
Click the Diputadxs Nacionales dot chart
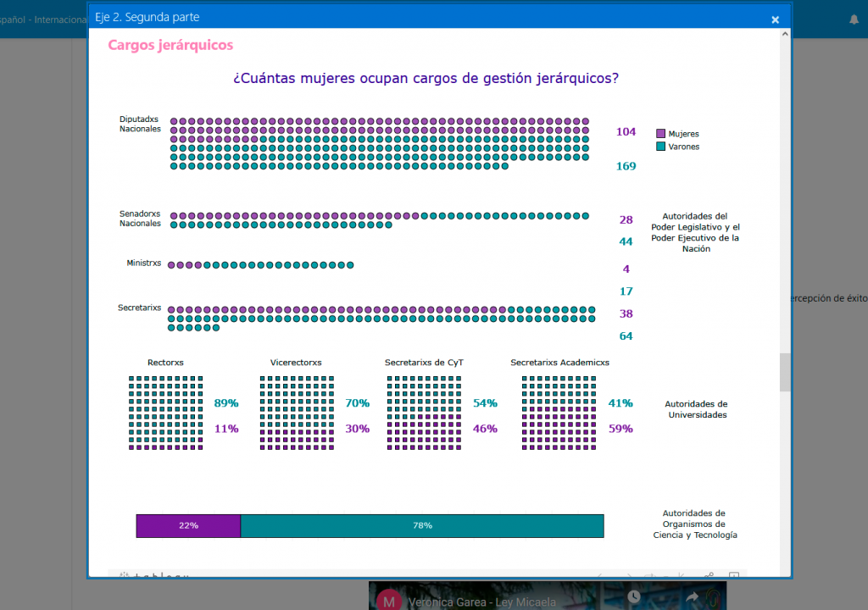coord(379,144)
